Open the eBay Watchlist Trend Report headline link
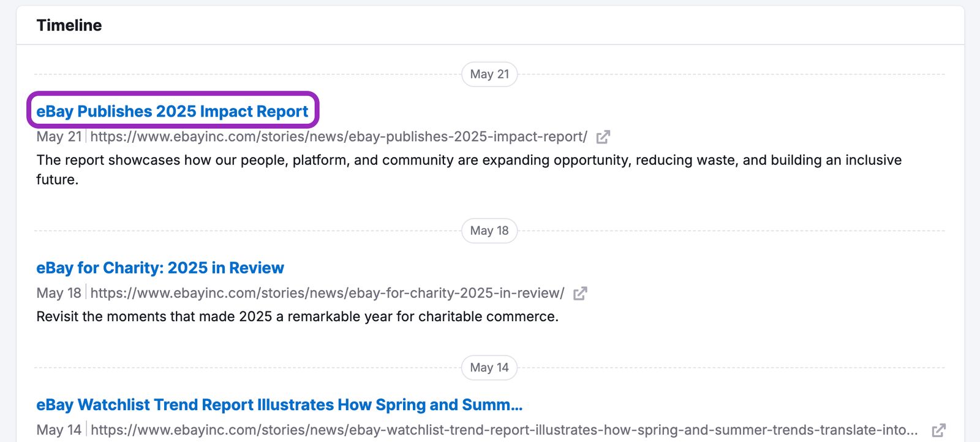This screenshot has height=442, width=980. click(x=279, y=405)
